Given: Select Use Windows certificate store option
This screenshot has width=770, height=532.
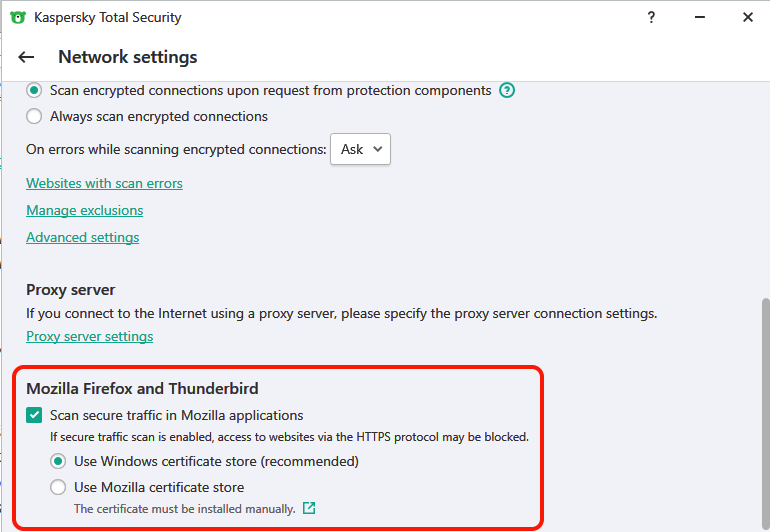Looking at the screenshot, I should (x=59, y=461).
